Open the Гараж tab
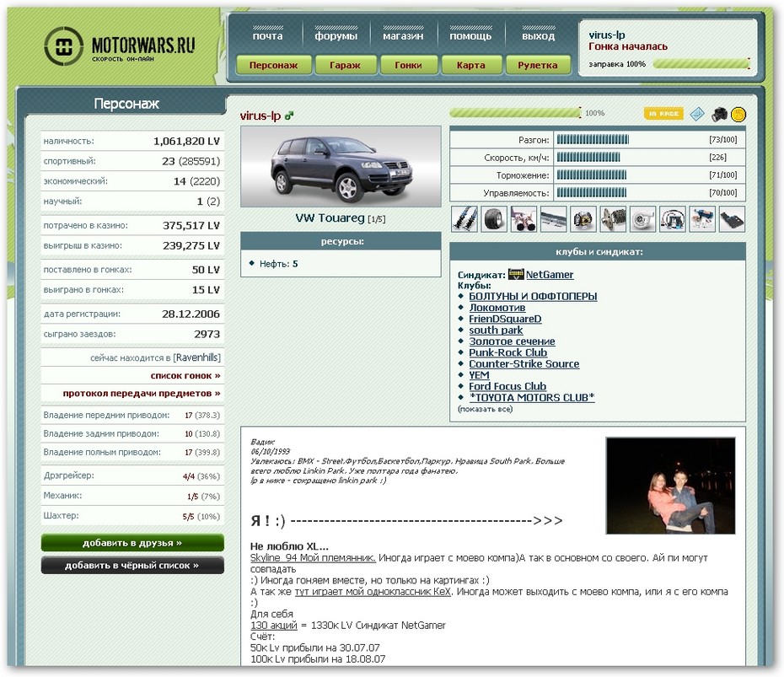The width and height of the screenshot is (784, 677). pos(344,65)
